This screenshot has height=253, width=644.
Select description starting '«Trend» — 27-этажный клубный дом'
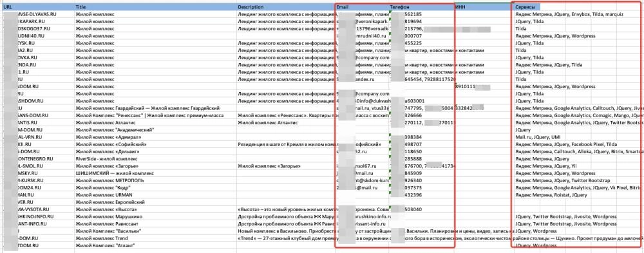(287, 238)
